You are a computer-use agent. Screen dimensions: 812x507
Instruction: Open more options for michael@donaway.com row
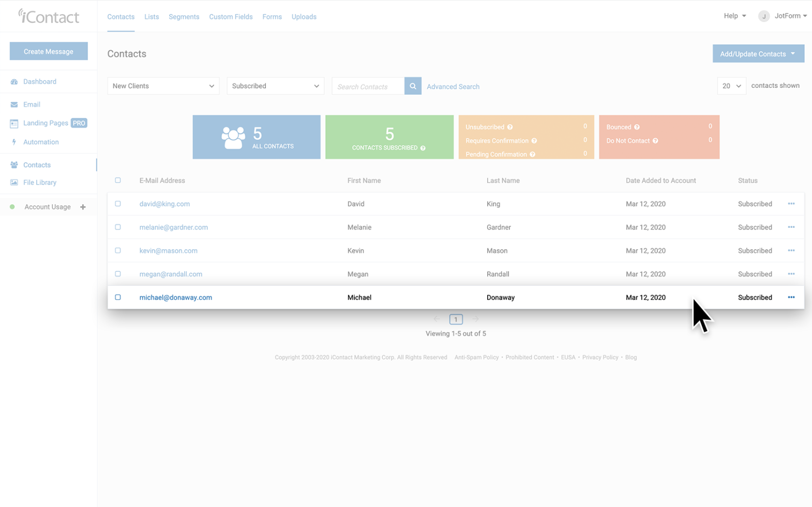coord(791,297)
